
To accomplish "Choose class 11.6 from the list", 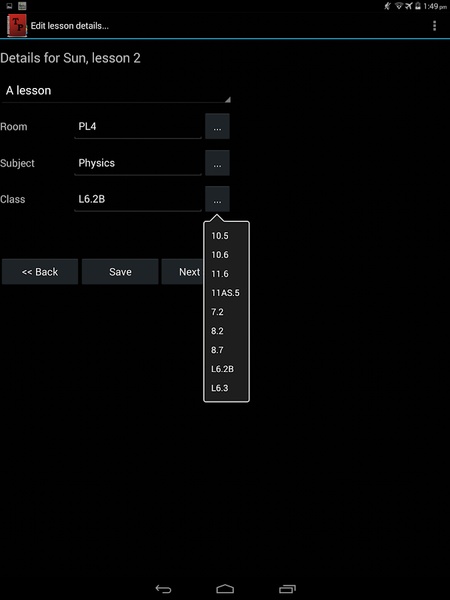I will (226, 274).
